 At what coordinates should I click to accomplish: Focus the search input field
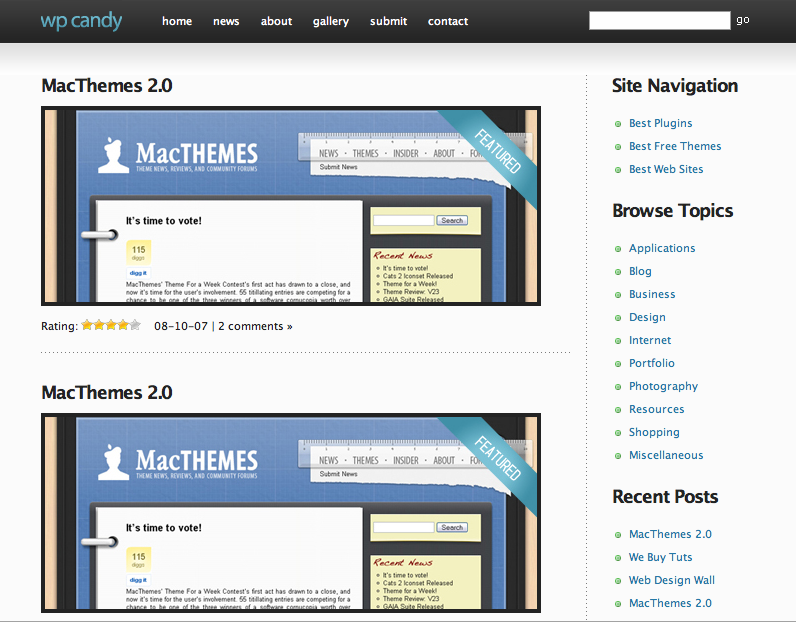coord(659,20)
